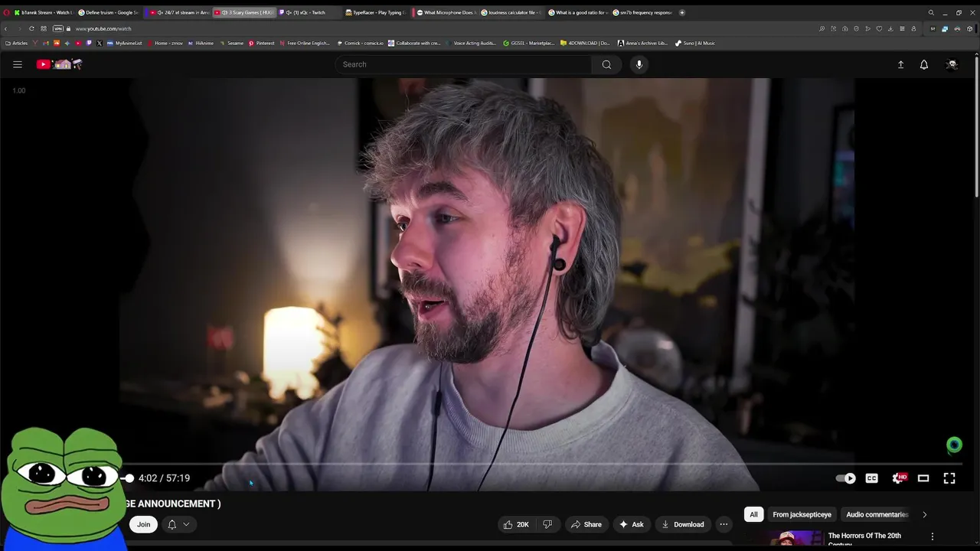Screen dimensions: 980x551
Task: Click the search magnifier button
Action: tap(606, 64)
